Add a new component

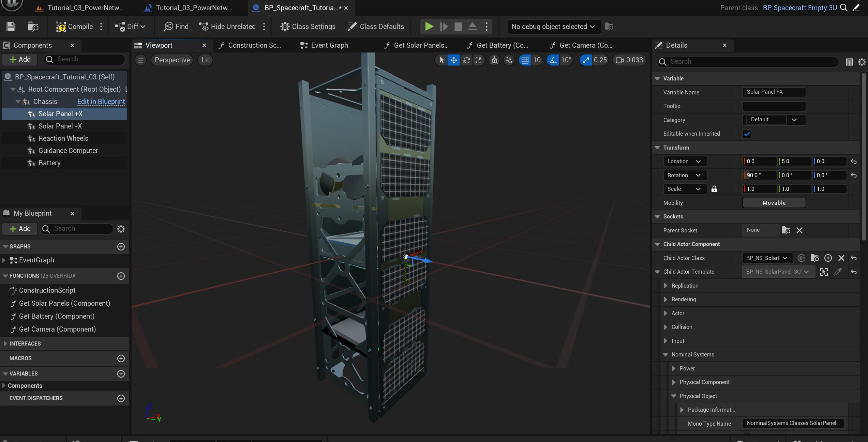pyautogui.click(x=20, y=59)
